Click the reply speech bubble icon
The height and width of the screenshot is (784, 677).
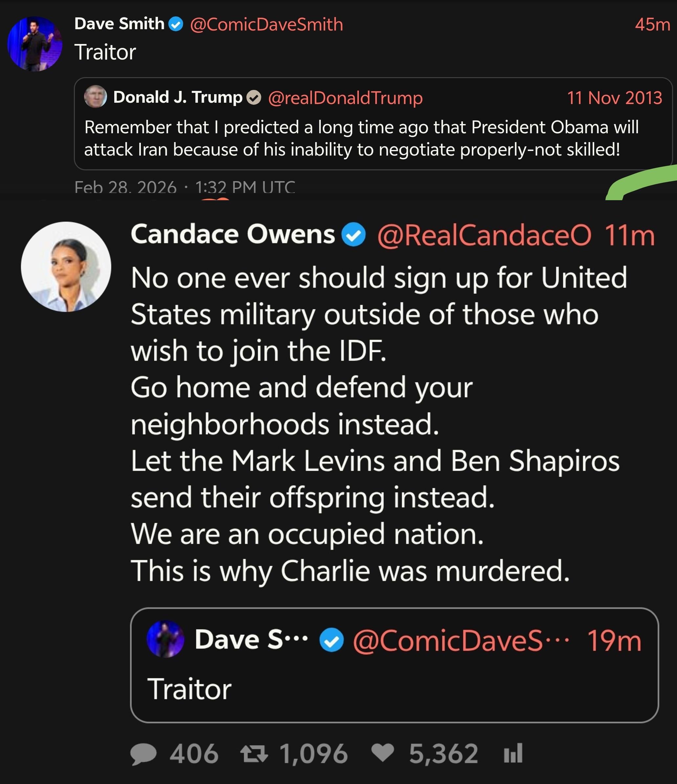[143, 754]
